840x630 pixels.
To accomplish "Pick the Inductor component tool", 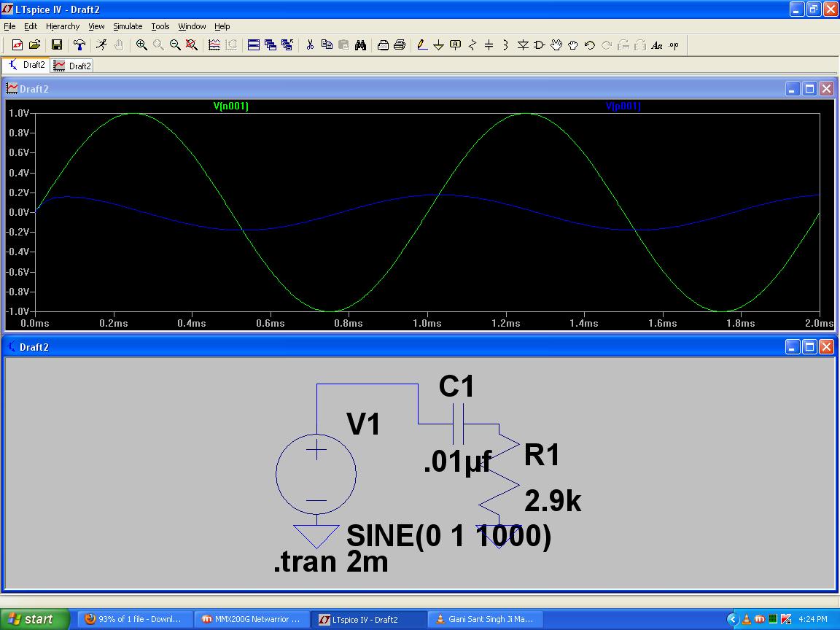I will click(x=505, y=45).
